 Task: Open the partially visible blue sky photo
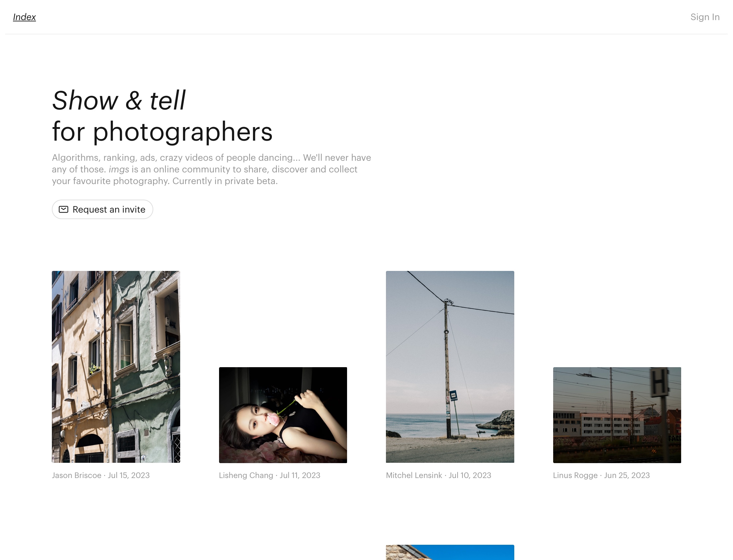tap(450, 552)
